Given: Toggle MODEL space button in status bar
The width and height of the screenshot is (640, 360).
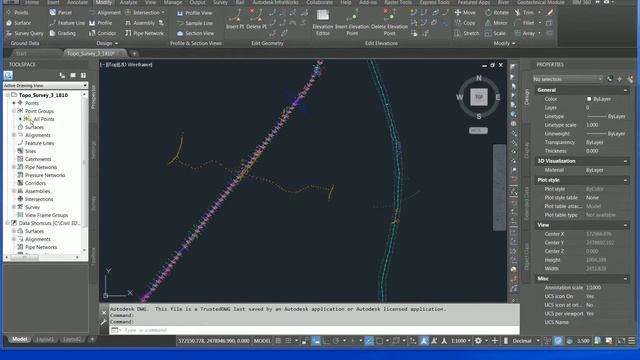Looking at the screenshot, I should click(262, 341).
